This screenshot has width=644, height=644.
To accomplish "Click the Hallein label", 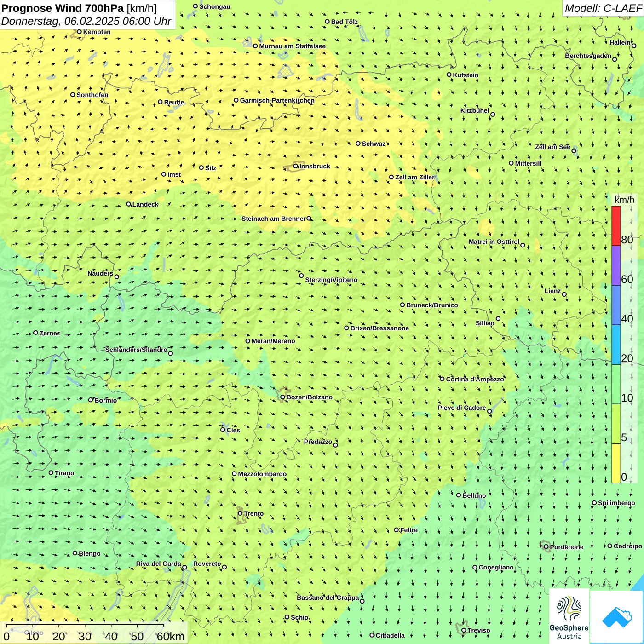I will pos(620,42).
